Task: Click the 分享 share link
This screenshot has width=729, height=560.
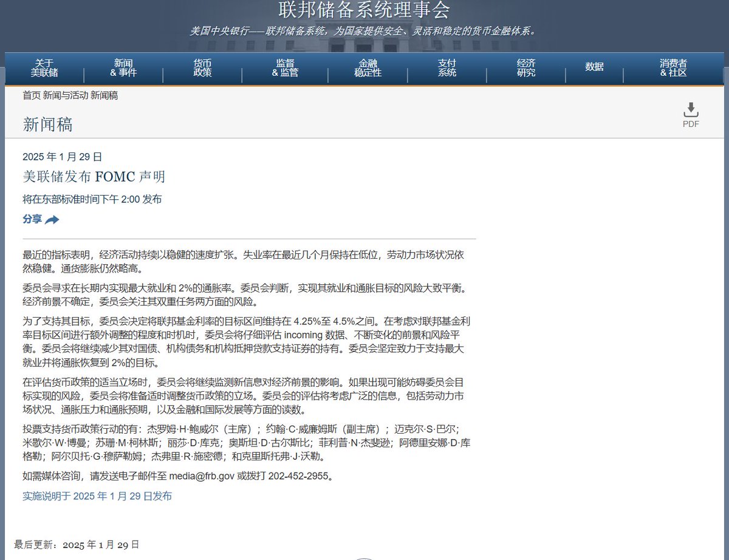Action: coord(32,219)
